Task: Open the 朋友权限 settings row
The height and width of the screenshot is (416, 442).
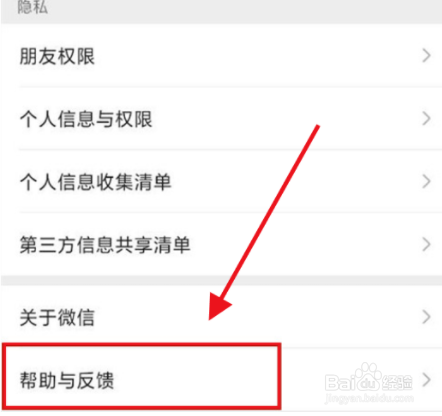Action: [221, 56]
